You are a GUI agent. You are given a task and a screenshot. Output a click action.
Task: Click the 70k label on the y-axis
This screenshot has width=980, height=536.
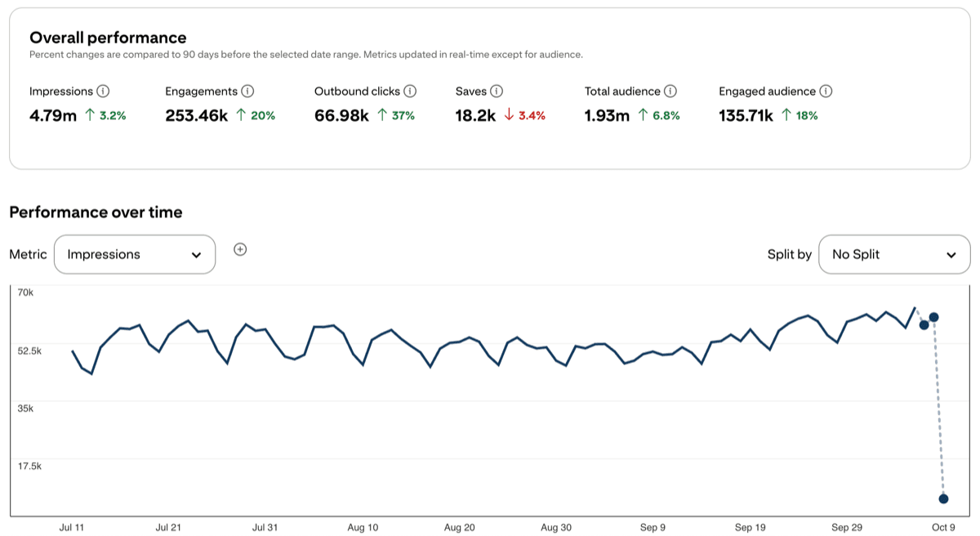24,292
